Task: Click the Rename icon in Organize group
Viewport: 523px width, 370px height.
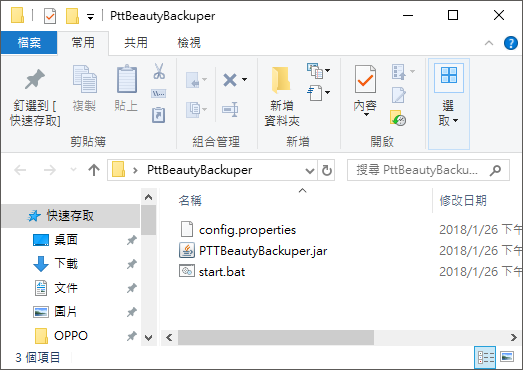Action: click(230, 109)
